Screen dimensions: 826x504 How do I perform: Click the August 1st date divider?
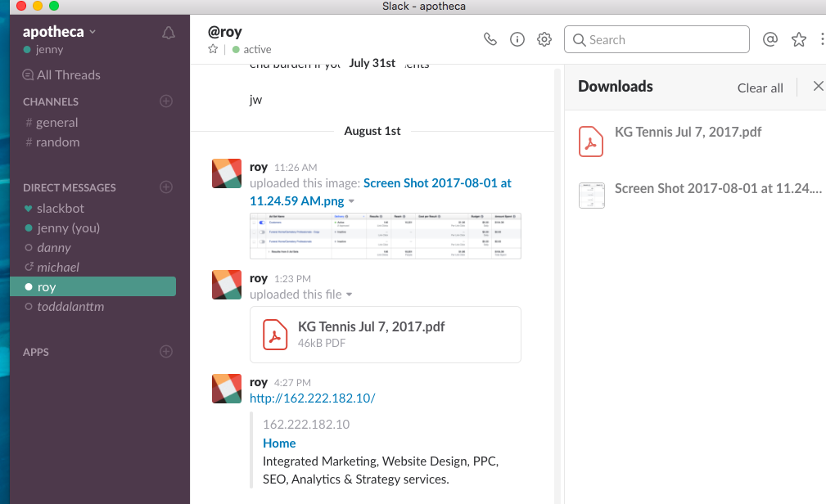[372, 131]
